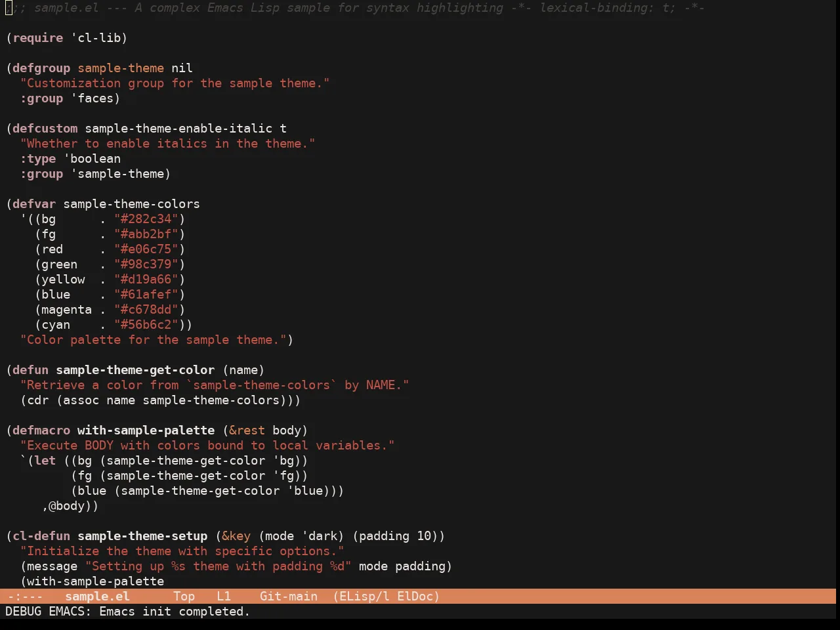Click the "#61afef" color string
Viewport: 840px width, 630px height.
[x=146, y=295]
